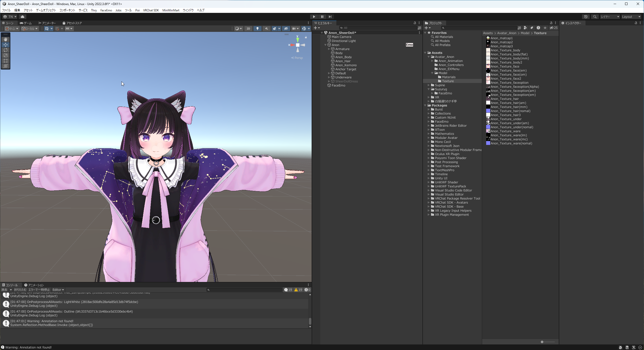Open Hierarchy search-in-window icon
The height and width of the screenshot is (350, 644).
click(x=419, y=28)
